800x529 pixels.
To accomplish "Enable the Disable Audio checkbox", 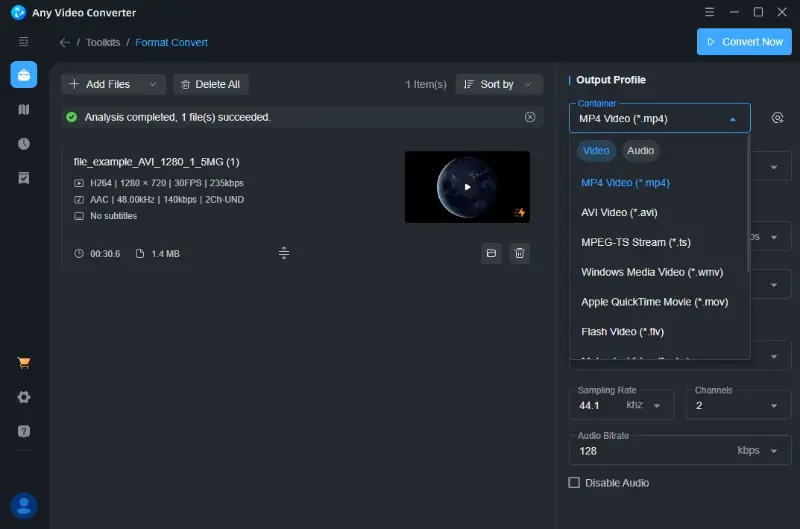I will click(x=574, y=483).
